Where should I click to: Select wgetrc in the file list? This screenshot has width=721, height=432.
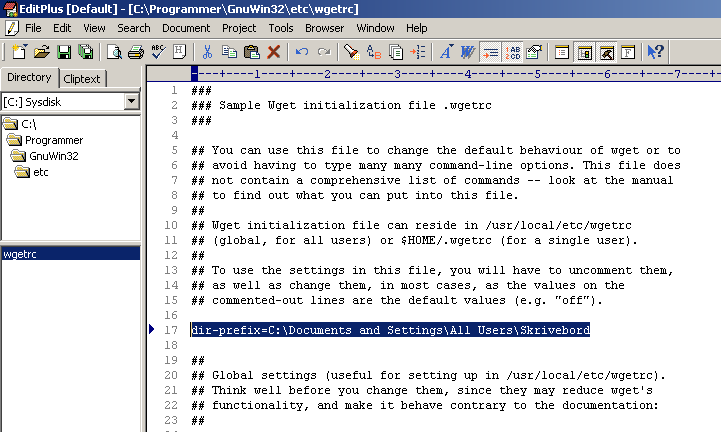[70, 253]
